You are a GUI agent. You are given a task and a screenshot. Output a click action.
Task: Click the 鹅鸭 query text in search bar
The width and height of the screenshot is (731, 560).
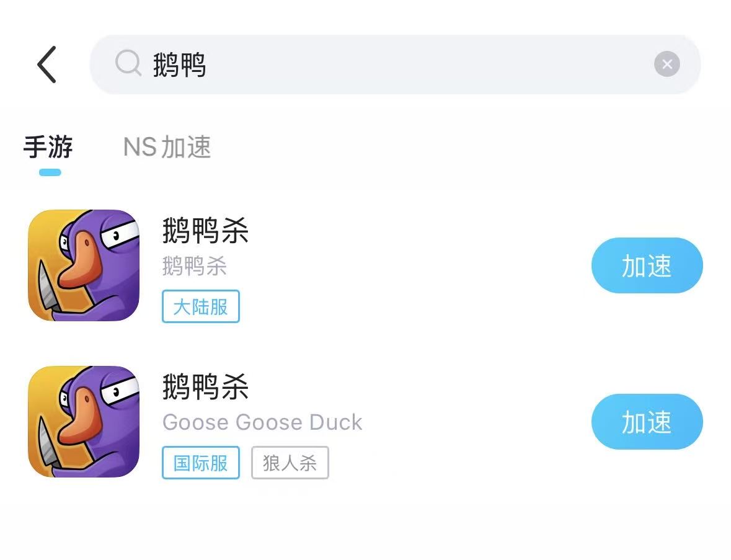(179, 64)
